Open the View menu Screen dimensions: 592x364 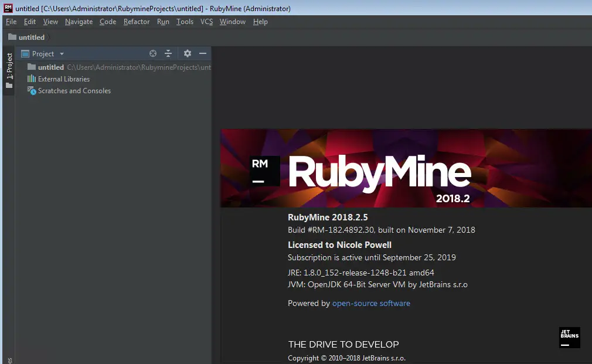pos(50,22)
